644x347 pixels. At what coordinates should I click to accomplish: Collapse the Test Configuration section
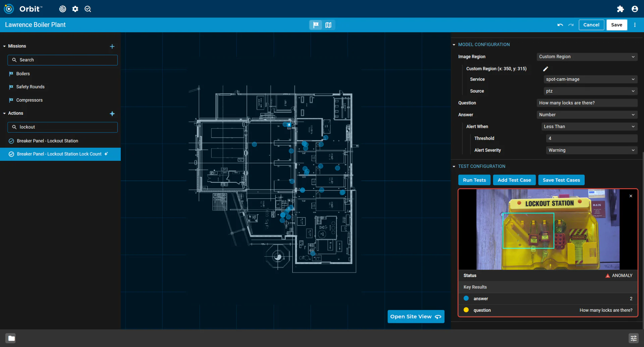click(x=454, y=166)
